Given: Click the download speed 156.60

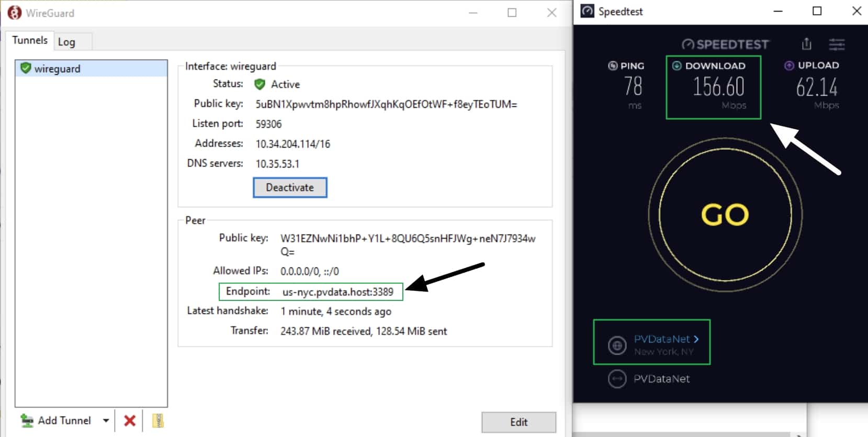Looking at the screenshot, I should pos(718,87).
